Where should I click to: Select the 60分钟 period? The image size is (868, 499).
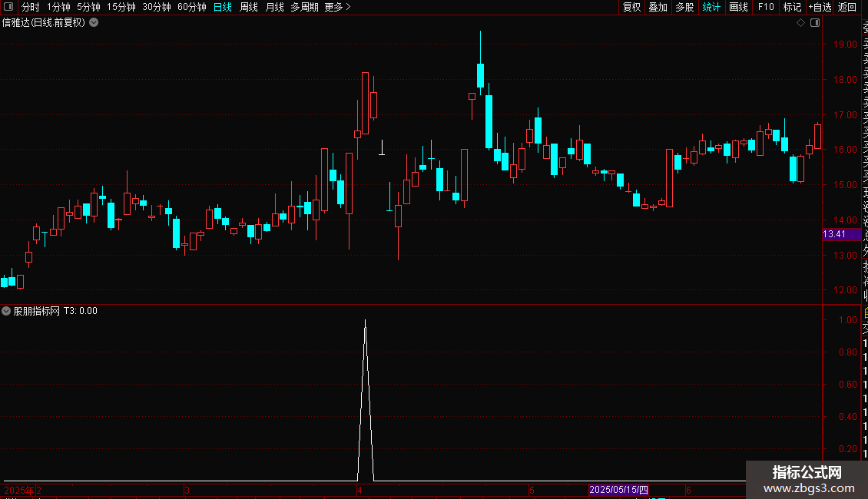(x=192, y=7)
